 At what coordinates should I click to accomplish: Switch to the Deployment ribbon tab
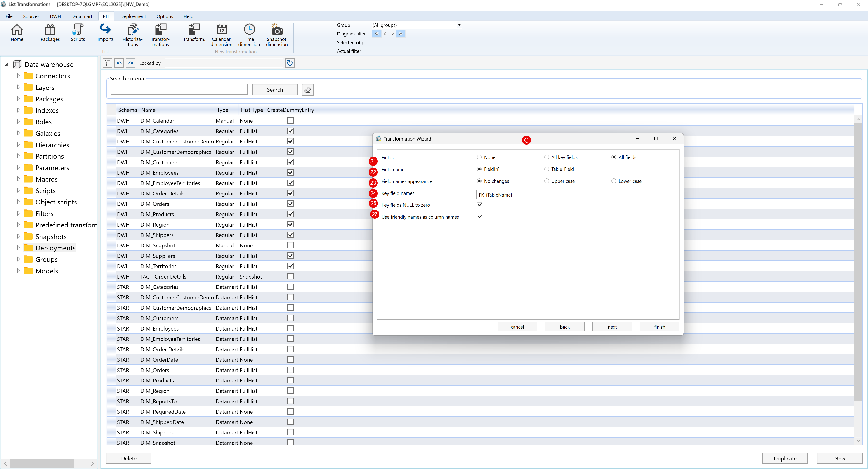(133, 16)
